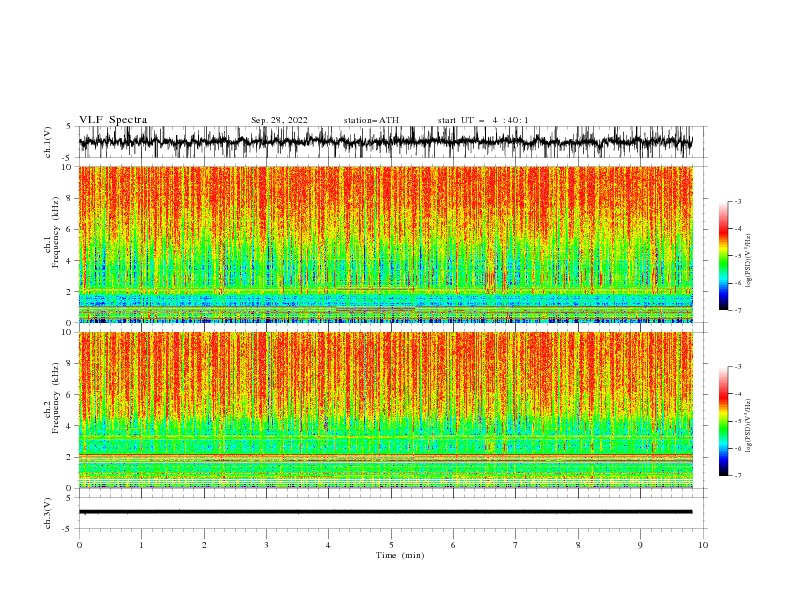Click the "6" kHz tick on ch.2 axis
This screenshot has height=612, width=792.
tap(70, 395)
